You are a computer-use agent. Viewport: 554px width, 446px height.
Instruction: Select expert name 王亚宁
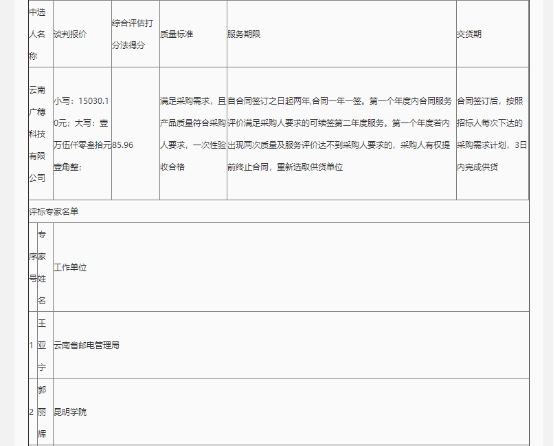pos(42,345)
